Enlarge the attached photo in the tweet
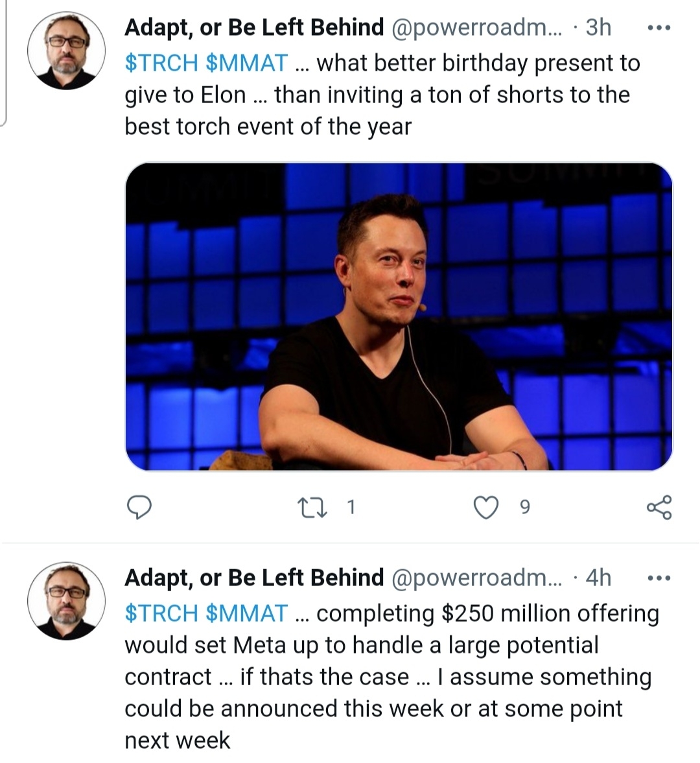The width and height of the screenshot is (700, 763). pyautogui.click(x=399, y=316)
